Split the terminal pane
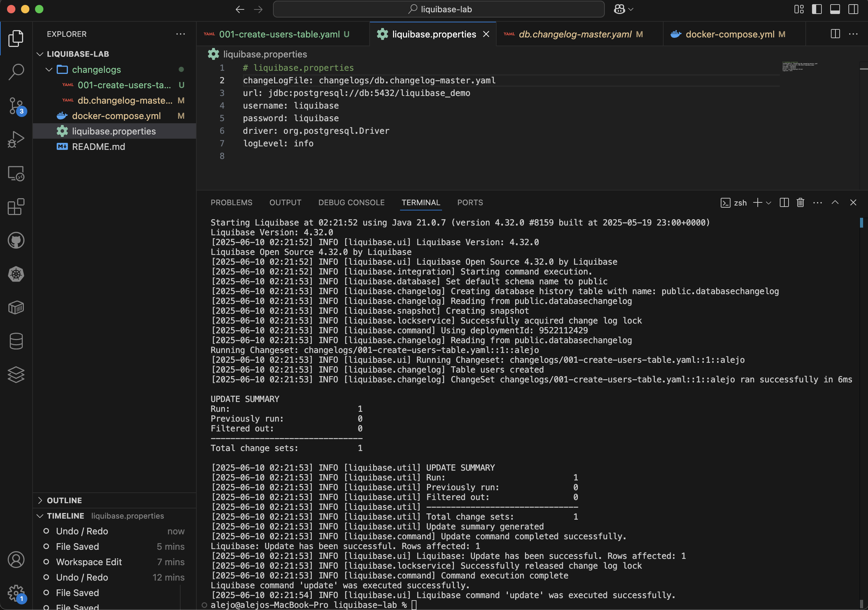The width and height of the screenshot is (868, 610). (784, 203)
